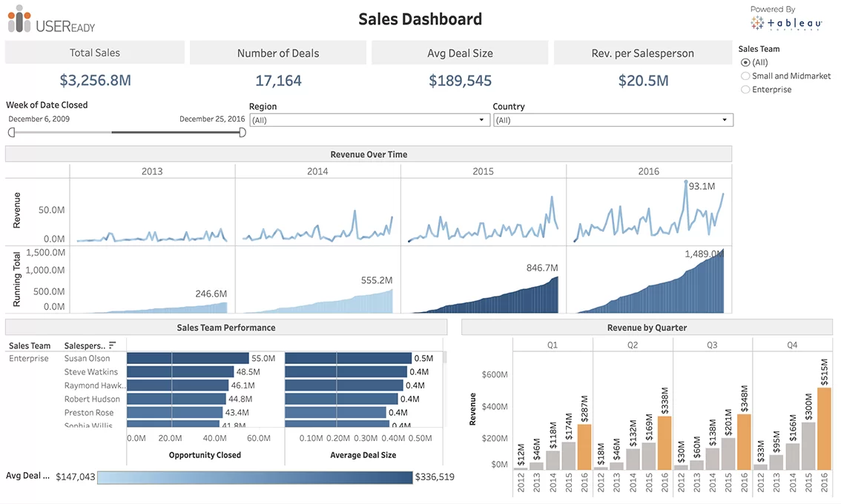The width and height of the screenshot is (841, 504).
Task: Click the $189,545 average deal value
Action: [461, 81]
